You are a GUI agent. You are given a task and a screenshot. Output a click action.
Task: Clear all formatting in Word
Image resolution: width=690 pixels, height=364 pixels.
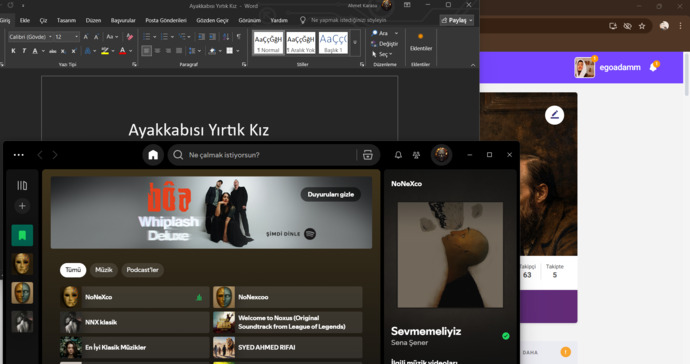pos(129,37)
